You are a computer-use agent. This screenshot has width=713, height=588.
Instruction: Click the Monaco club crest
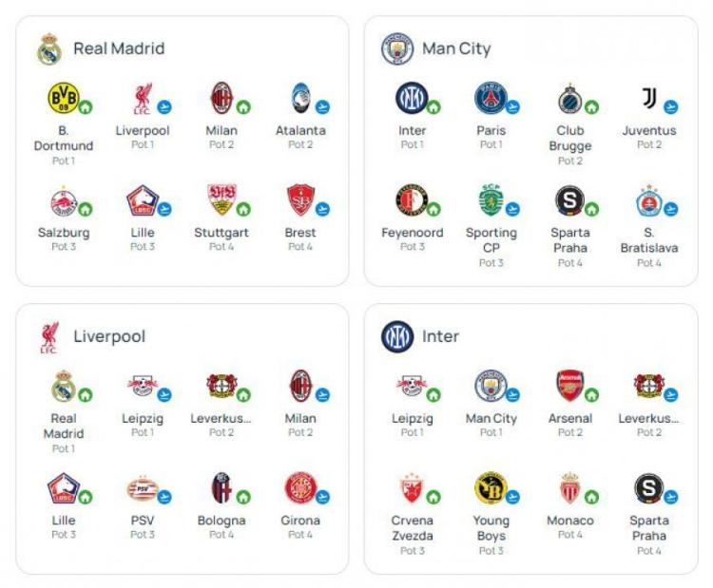(x=569, y=488)
